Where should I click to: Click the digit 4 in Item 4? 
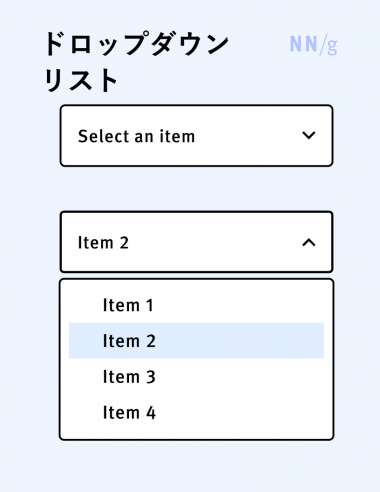(151, 413)
